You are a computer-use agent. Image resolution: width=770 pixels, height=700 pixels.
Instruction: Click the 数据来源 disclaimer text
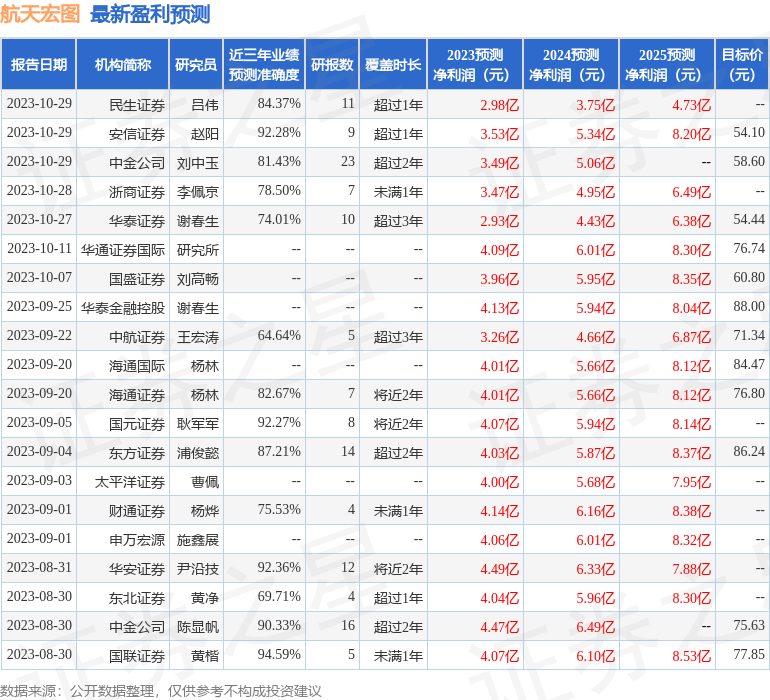click(x=161, y=691)
